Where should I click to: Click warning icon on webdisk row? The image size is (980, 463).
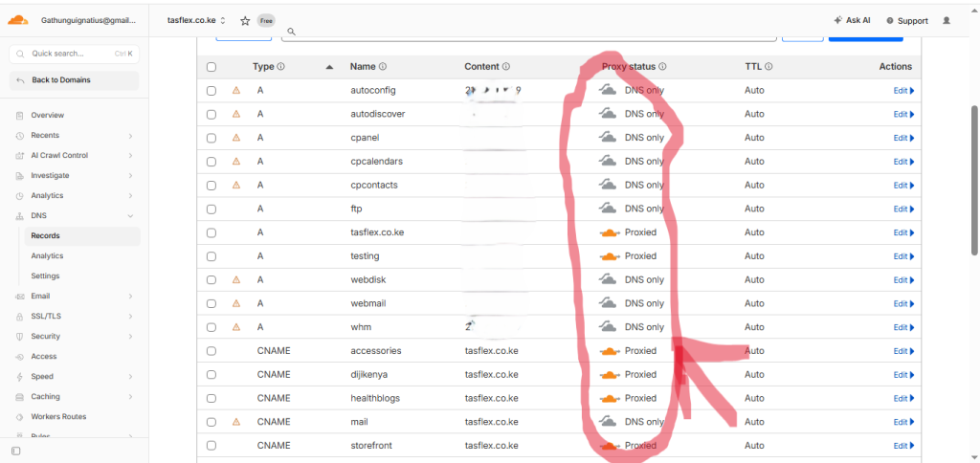pyautogui.click(x=236, y=280)
